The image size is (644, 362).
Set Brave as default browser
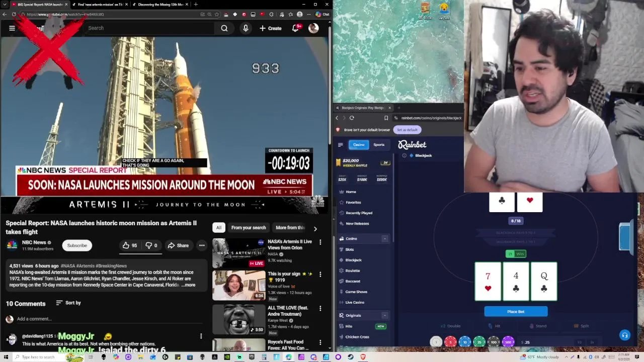pos(407,130)
